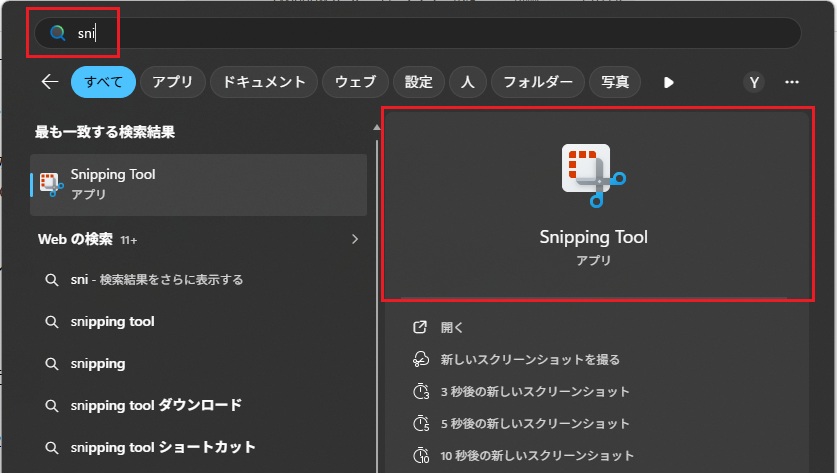Click 開く to open Snipping Tool
Screen dimensions: 837x474
point(452,327)
